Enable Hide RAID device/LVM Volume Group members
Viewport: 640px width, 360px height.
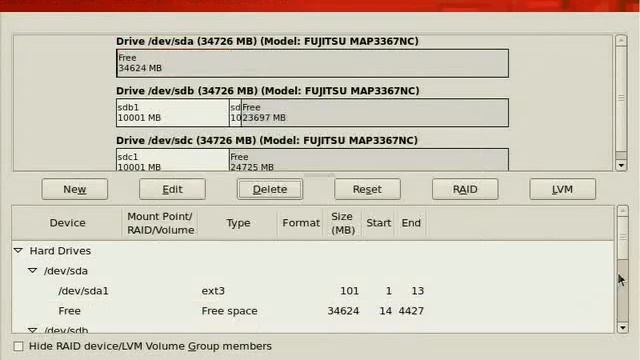(18, 346)
